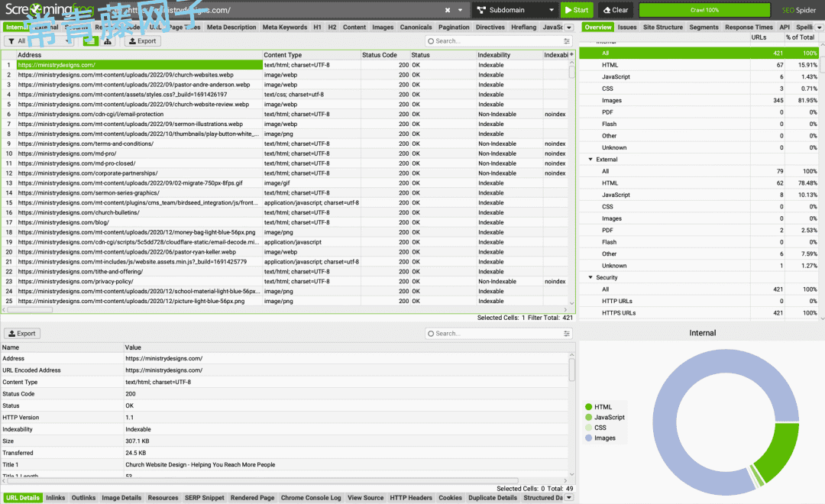
Task: Sort table by Status Code column header
Action: (x=385, y=55)
